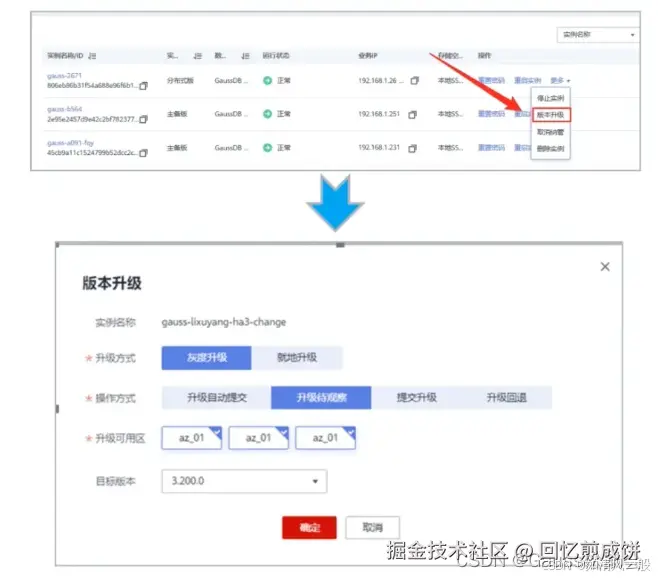658x579 pixels.
Task: Choose the third entry in the 更多 menu
Action: click(551, 132)
